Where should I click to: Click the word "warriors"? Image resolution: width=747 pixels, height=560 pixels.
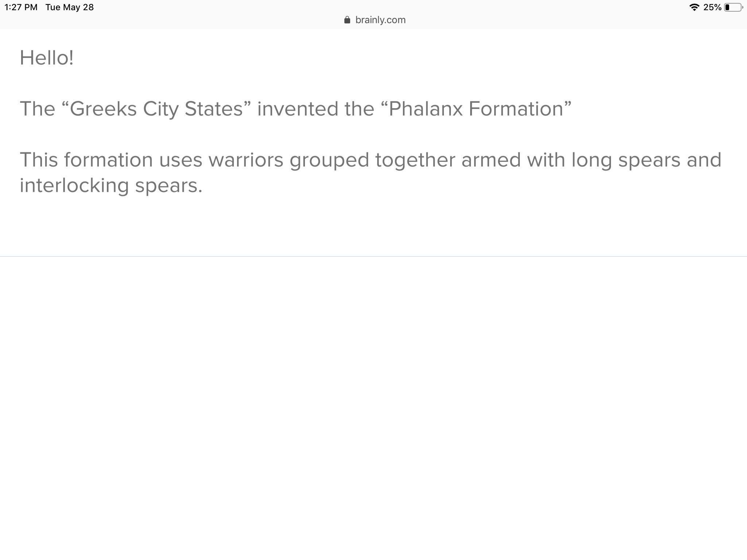(246, 160)
